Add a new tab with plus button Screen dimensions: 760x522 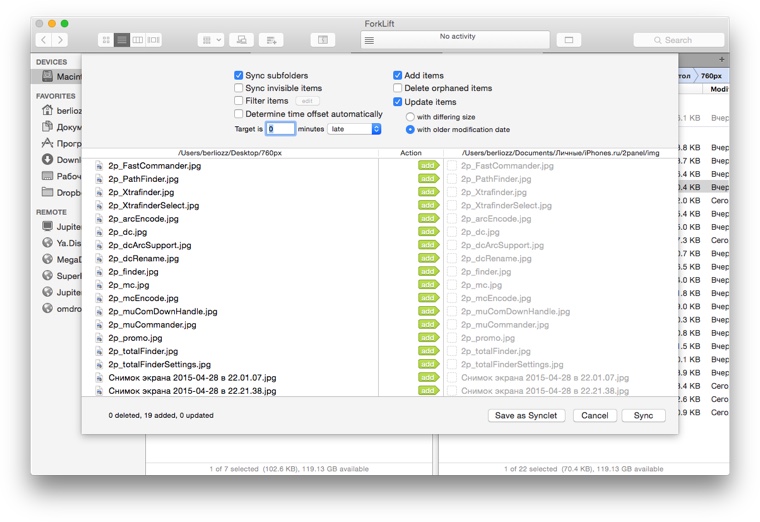coord(721,59)
